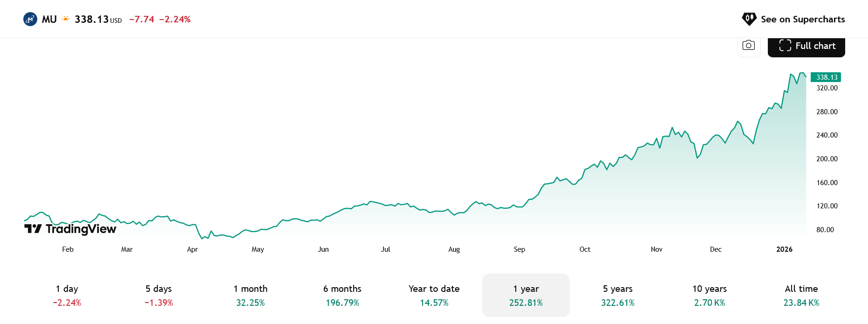Click the TradingView logo on chart
Screen dimensions: 868x324
(70, 229)
